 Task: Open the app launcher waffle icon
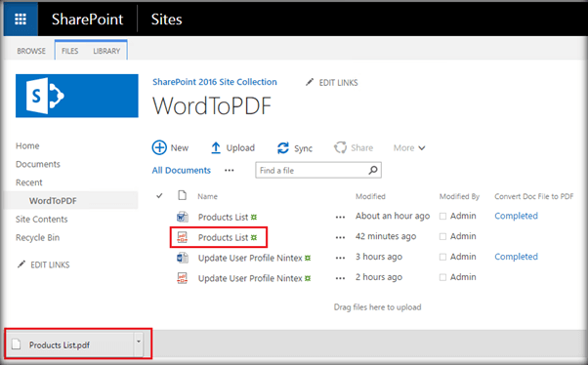(x=21, y=19)
